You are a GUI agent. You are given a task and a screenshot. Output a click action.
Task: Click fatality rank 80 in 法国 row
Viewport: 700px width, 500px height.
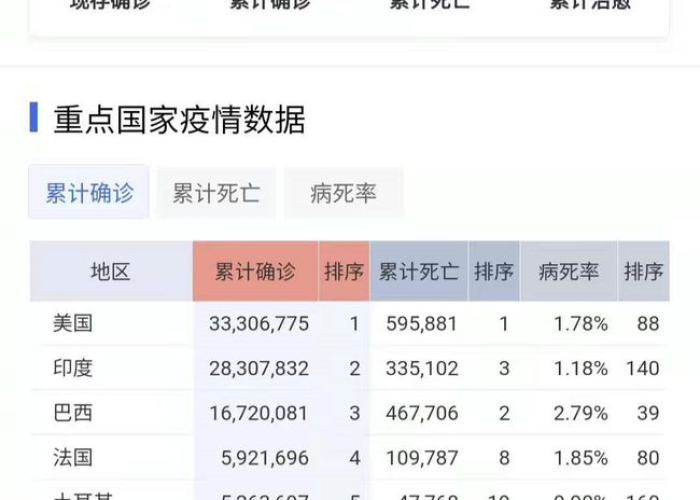[648, 458]
